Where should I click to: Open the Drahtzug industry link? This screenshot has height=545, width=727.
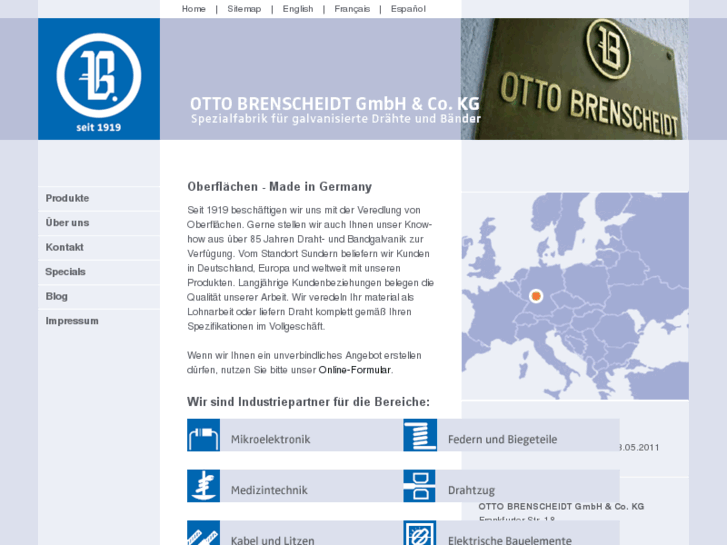pyautogui.click(x=472, y=490)
